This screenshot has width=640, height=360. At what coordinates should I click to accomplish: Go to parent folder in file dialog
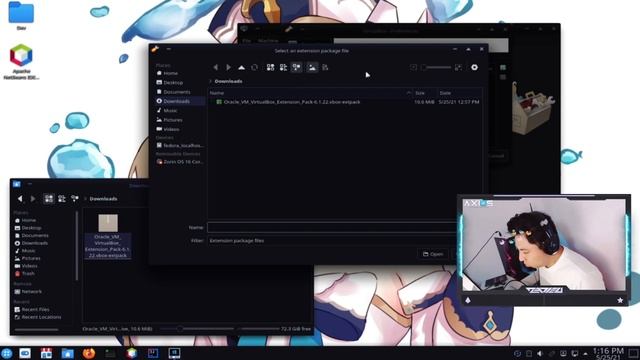[x=242, y=67]
